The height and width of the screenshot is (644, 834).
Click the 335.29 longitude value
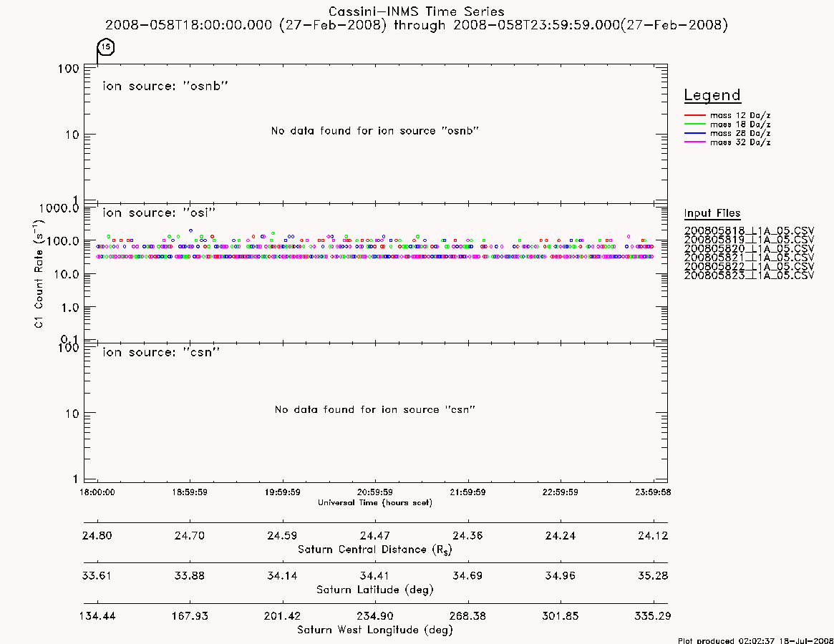[x=653, y=616]
